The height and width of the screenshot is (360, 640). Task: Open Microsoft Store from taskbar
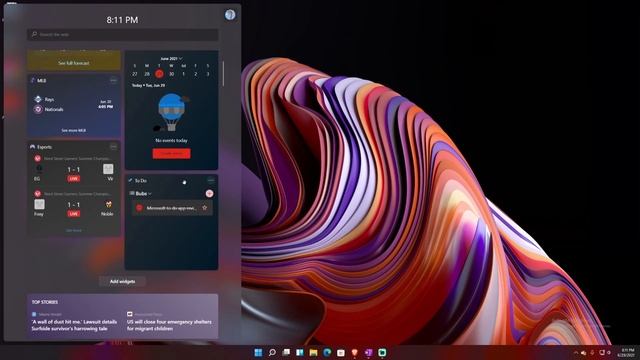coord(341,353)
